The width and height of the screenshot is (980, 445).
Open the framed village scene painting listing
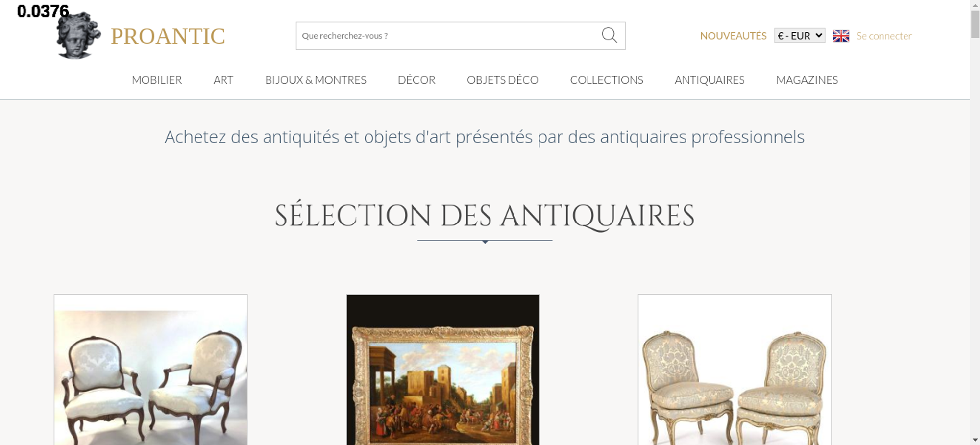[x=443, y=370]
